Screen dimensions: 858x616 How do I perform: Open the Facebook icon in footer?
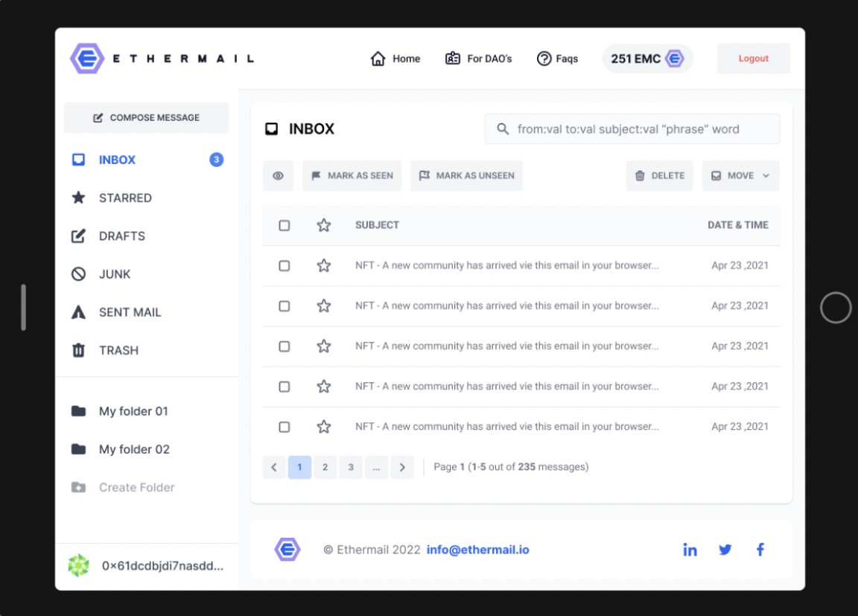click(x=760, y=550)
